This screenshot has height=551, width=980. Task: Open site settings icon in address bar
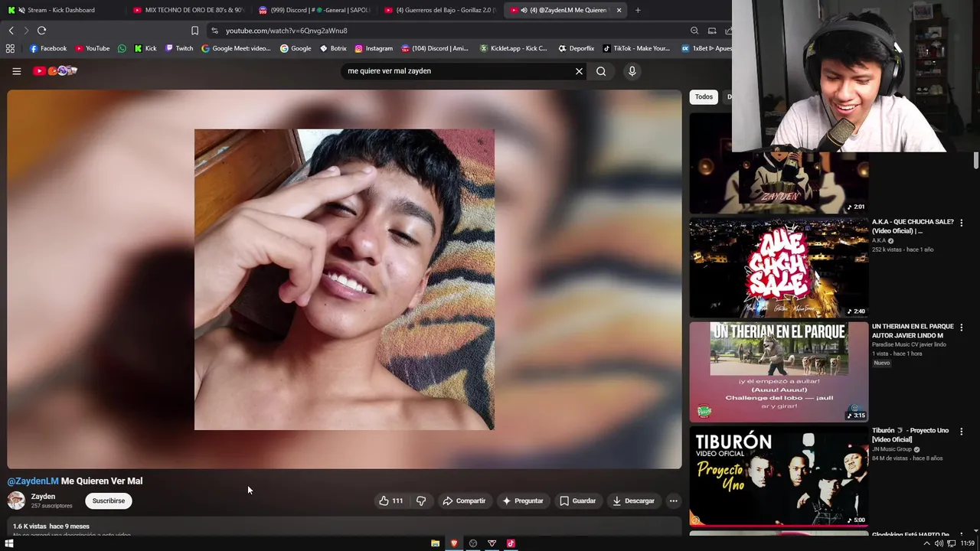[x=214, y=31]
